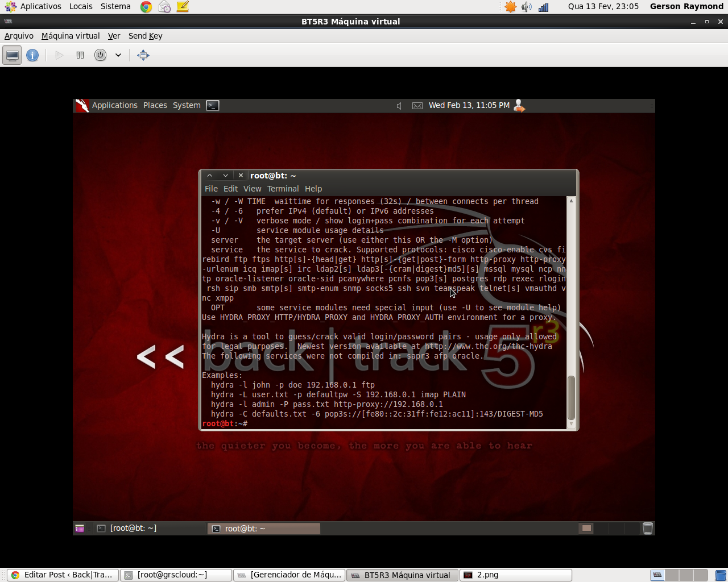
Task: Launch terminal from BackTrack panel icon
Action: coord(213,105)
